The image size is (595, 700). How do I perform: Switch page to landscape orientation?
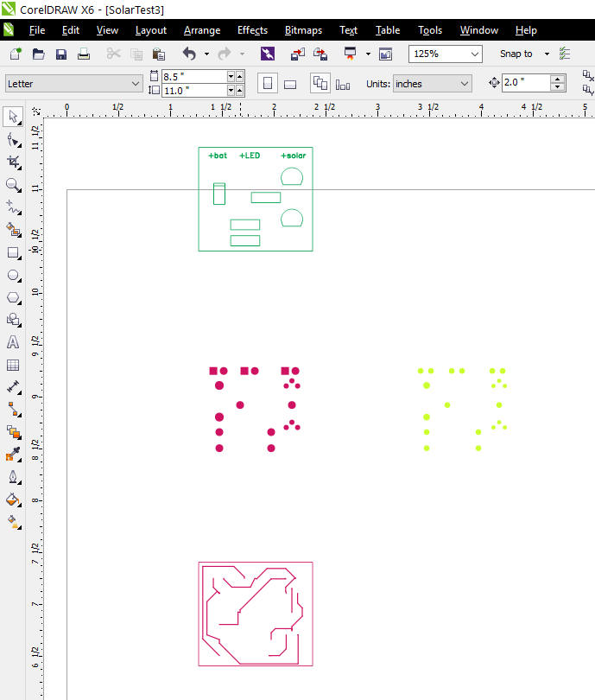[291, 84]
